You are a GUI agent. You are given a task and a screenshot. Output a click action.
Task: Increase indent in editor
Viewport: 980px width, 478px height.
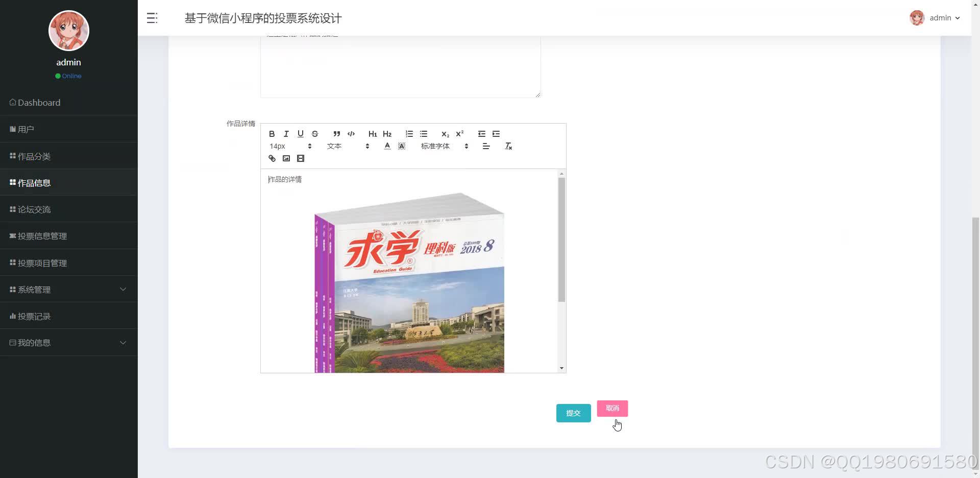[x=496, y=134]
